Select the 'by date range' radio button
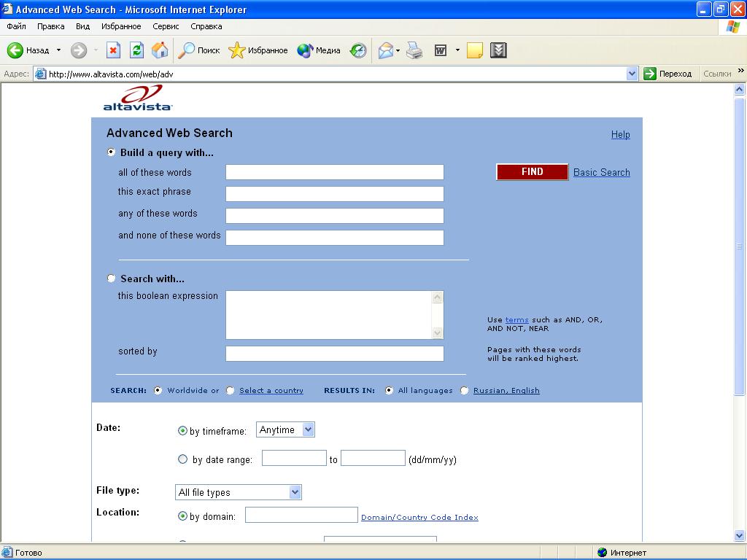This screenshot has height=560, width=747. click(x=182, y=459)
